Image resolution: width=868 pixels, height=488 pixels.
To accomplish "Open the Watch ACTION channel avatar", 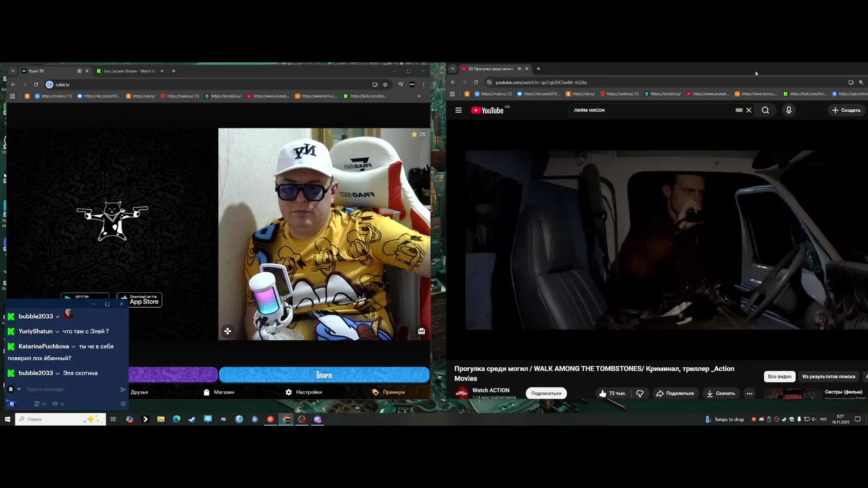I will (x=462, y=393).
